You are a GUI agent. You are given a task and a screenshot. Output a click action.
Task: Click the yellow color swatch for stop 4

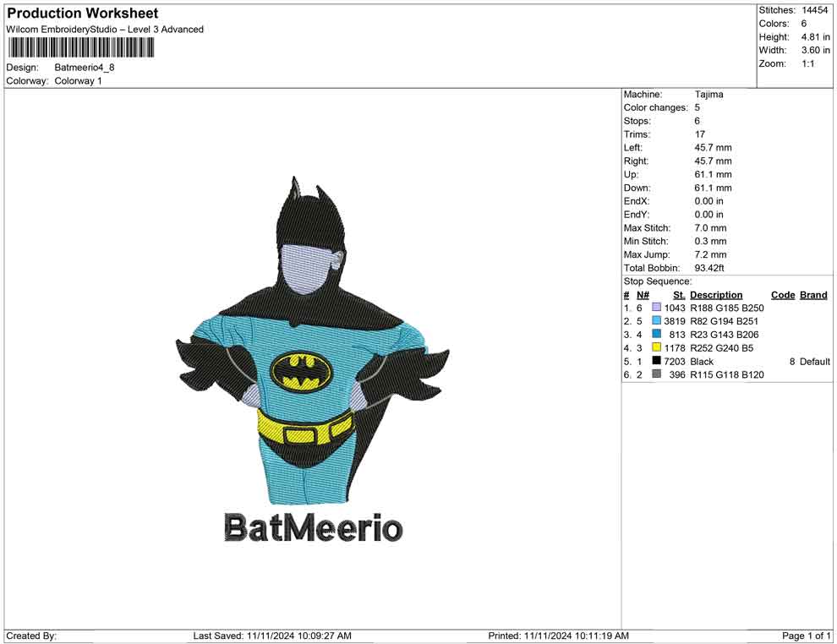pyautogui.click(x=657, y=347)
